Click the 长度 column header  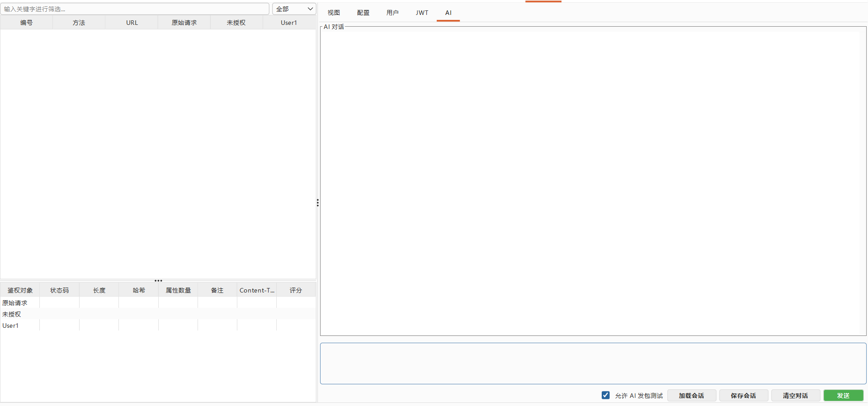[x=99, y=290]
